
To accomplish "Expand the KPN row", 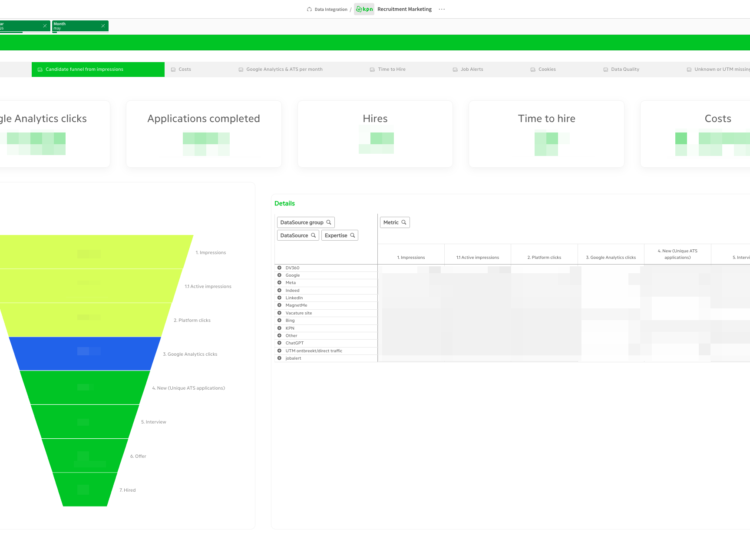I will 279,328.
